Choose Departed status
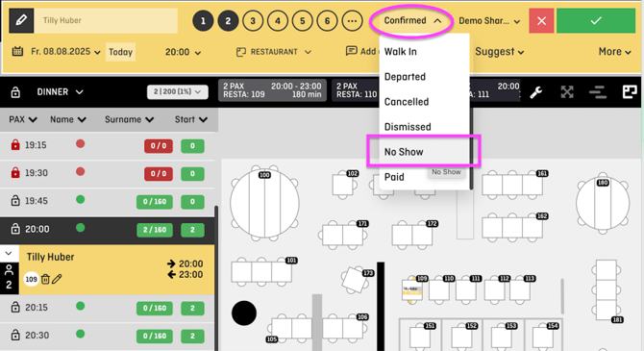 coord(424,76)
